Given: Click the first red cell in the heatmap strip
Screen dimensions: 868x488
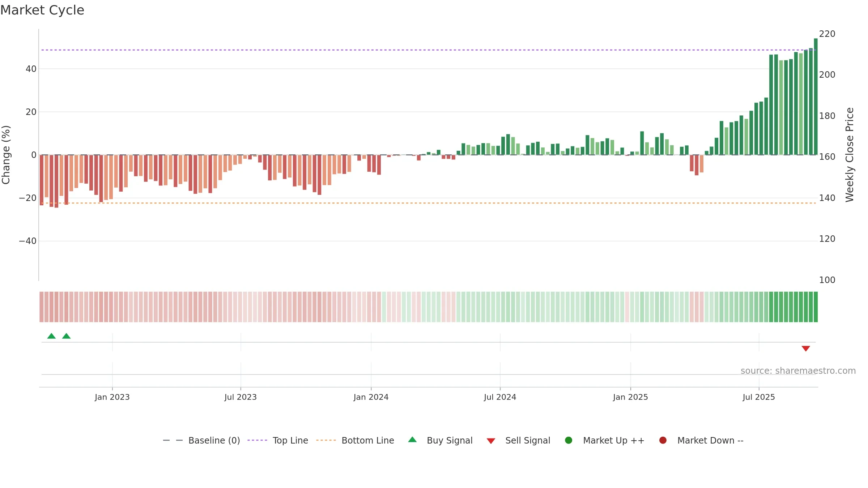Looking at the screenshot, I should coord(42,307).
